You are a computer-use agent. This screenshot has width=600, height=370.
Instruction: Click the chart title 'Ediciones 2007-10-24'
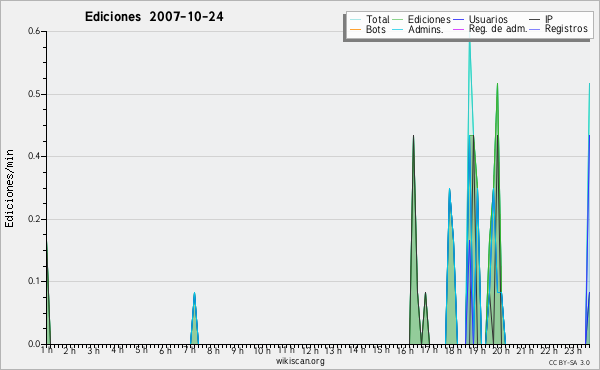tap(154, 17)
